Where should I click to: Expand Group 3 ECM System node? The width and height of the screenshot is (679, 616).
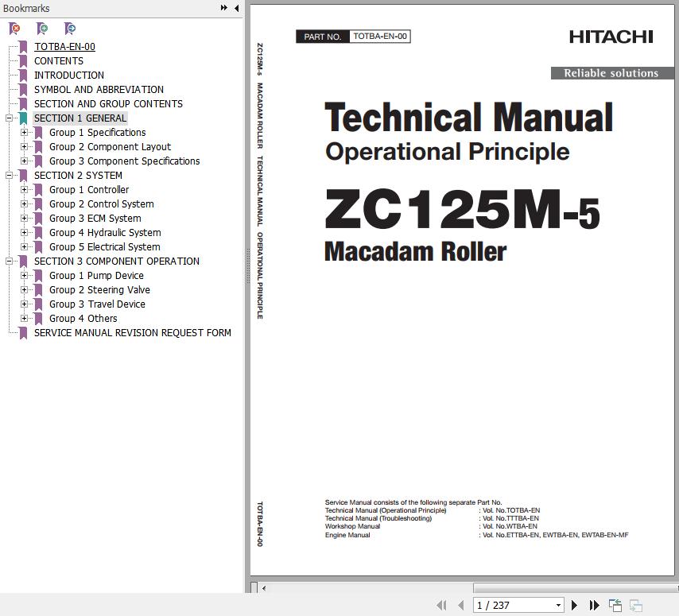click(24, 218)
